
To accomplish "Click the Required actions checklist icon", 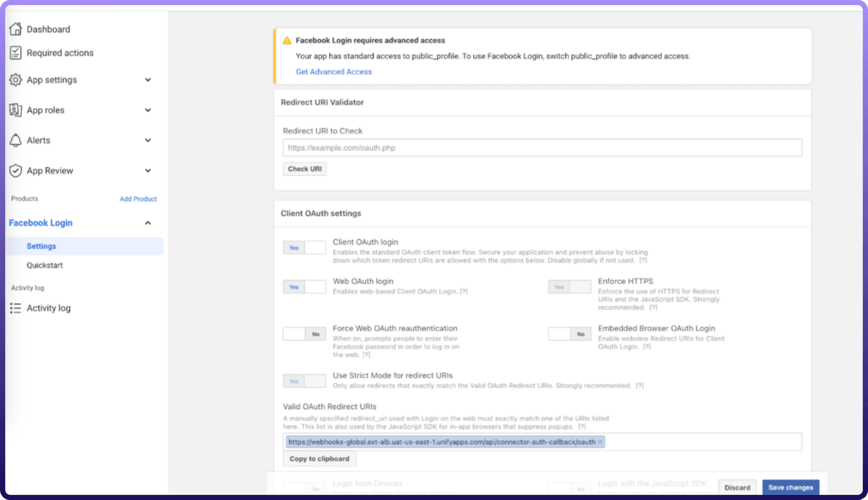I will 15,53.
